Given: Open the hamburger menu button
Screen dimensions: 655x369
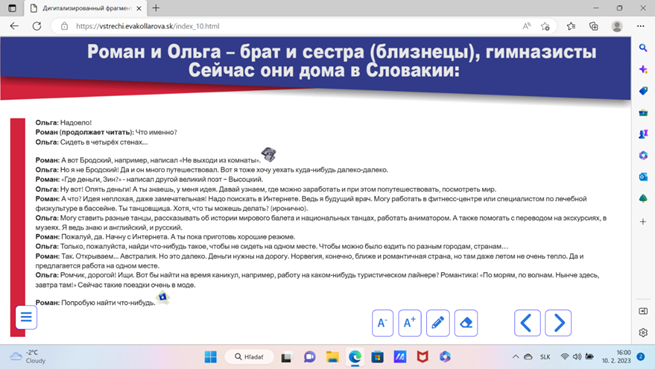Looking at the screenshot, I should click(x=26, y=317).
